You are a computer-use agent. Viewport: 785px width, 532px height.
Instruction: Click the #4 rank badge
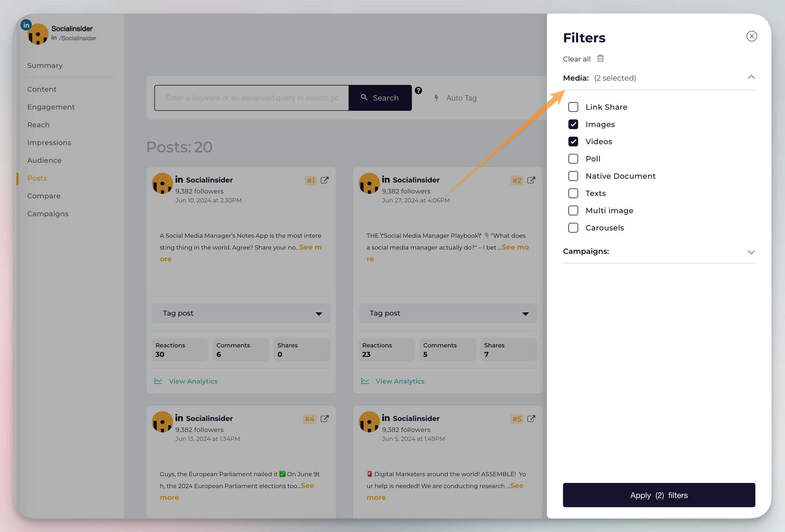click(310, 419)
